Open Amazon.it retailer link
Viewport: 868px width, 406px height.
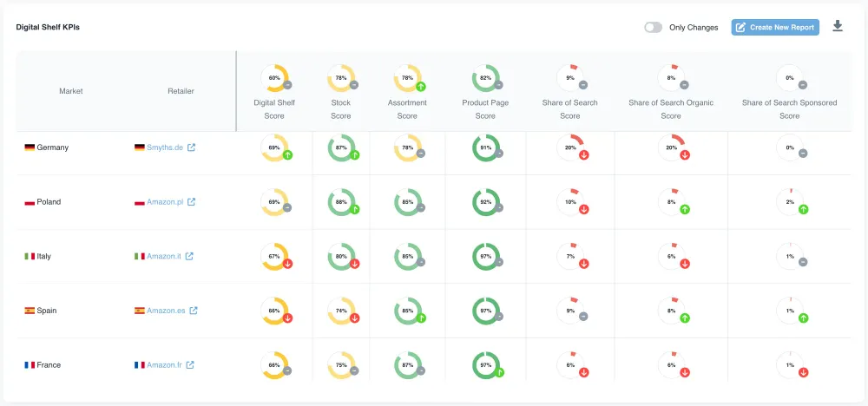pos(164,256)
